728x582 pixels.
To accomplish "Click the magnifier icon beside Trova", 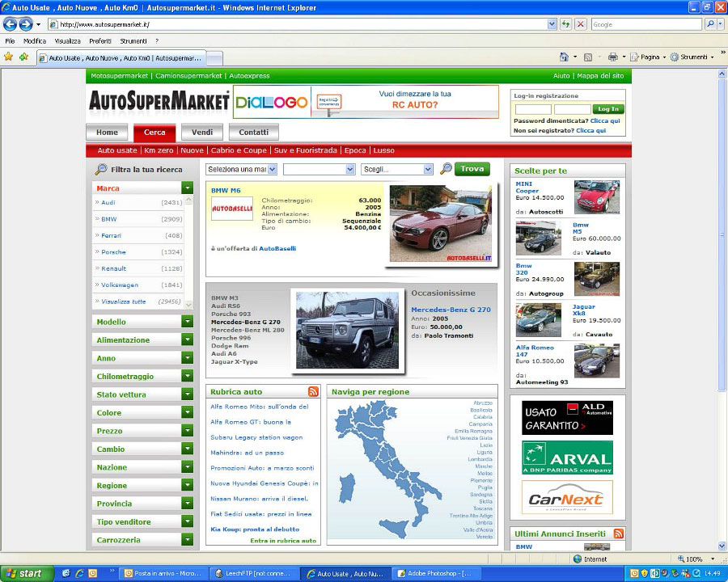I will (446, 169).
